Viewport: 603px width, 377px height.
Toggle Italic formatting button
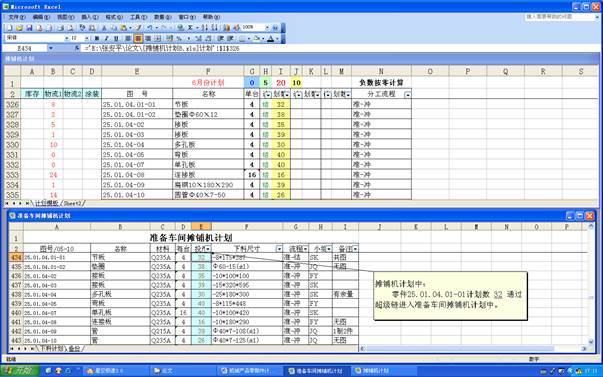pos(107,38)
